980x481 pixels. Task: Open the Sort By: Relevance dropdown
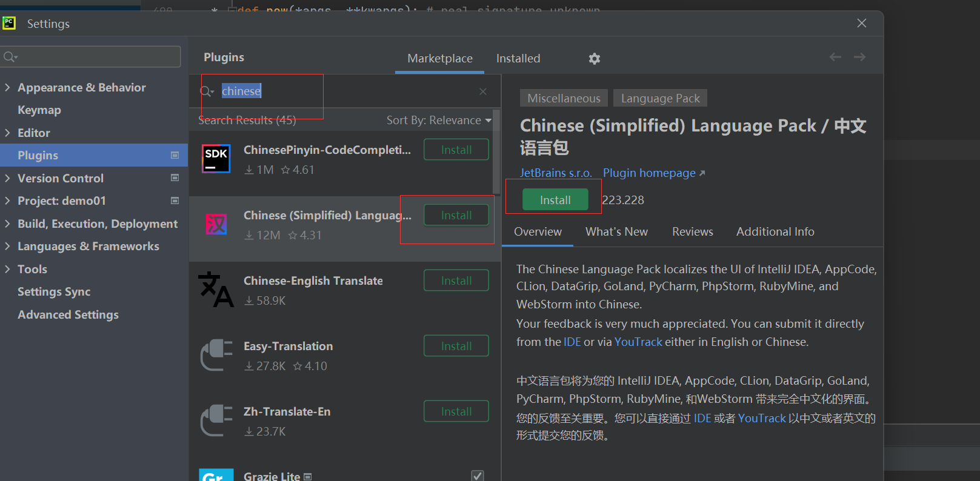(439, 120)
